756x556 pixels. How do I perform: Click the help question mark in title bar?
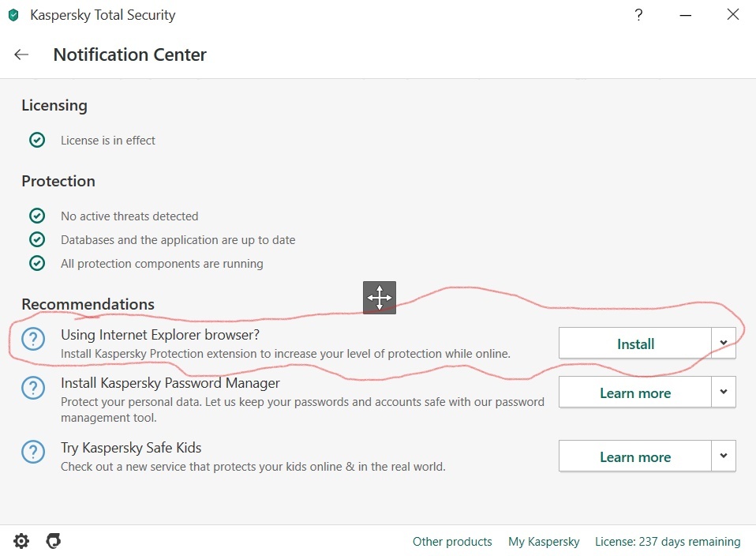[638, 15]
